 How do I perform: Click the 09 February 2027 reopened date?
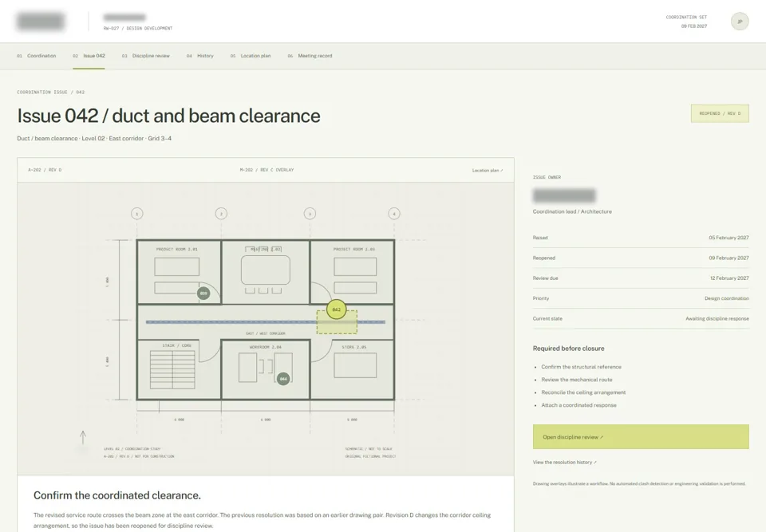[728, 258]
